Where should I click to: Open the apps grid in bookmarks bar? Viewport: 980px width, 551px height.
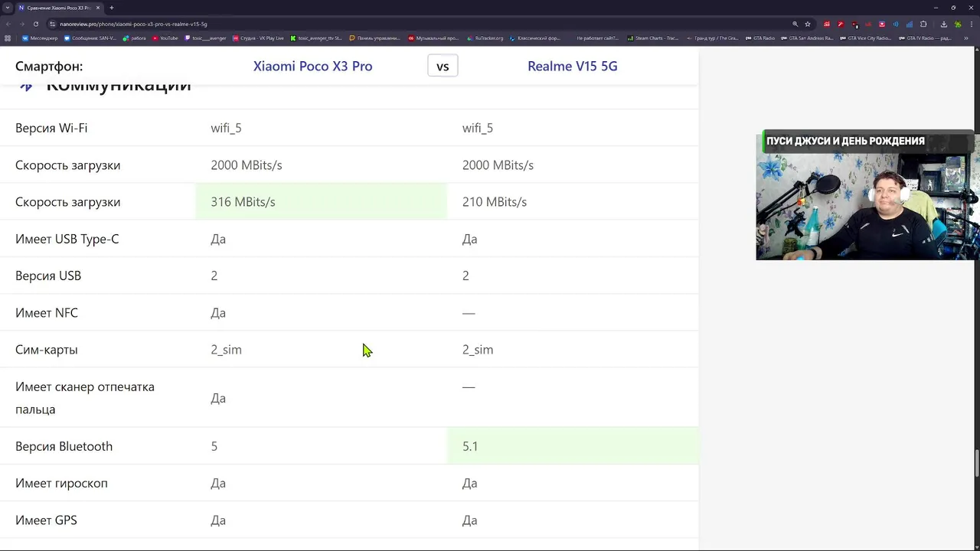pos(8,37)
